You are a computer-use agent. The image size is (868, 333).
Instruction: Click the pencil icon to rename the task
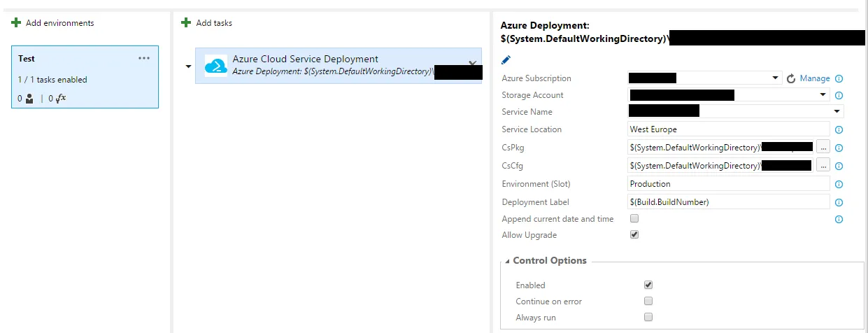[506, 61]
